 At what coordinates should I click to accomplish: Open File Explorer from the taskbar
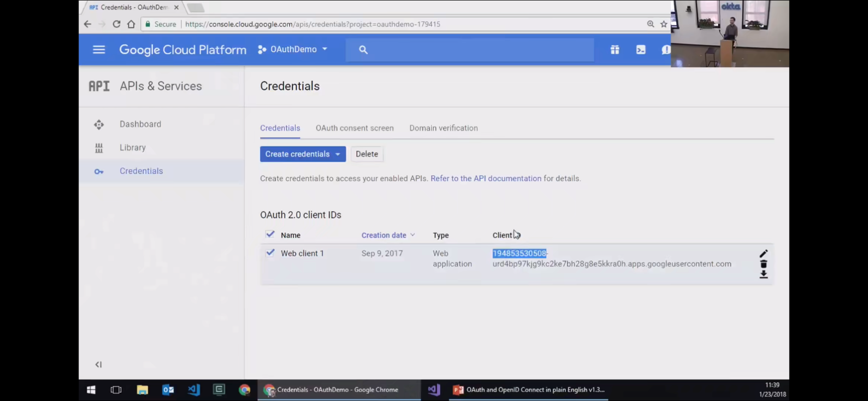142,389
